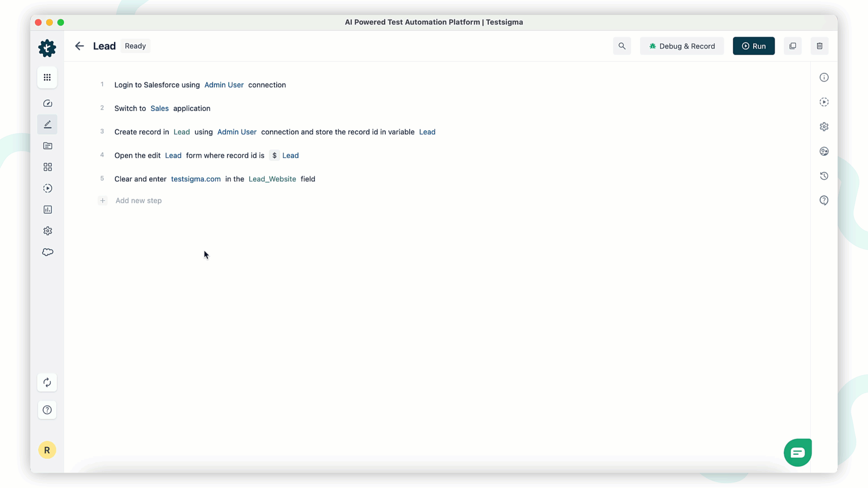Click the cloud/integrations icon in sidebar

coord(47,252)
